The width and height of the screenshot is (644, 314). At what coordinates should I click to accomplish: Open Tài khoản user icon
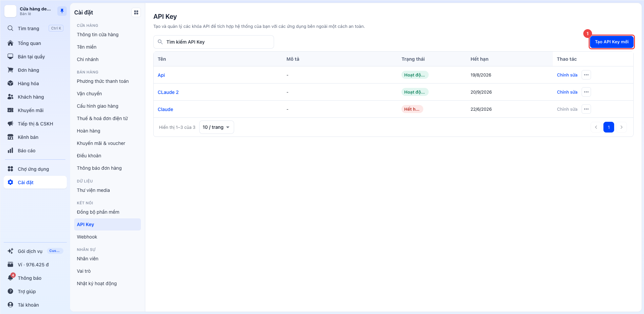pyautogui.click(x=10, y=305)
